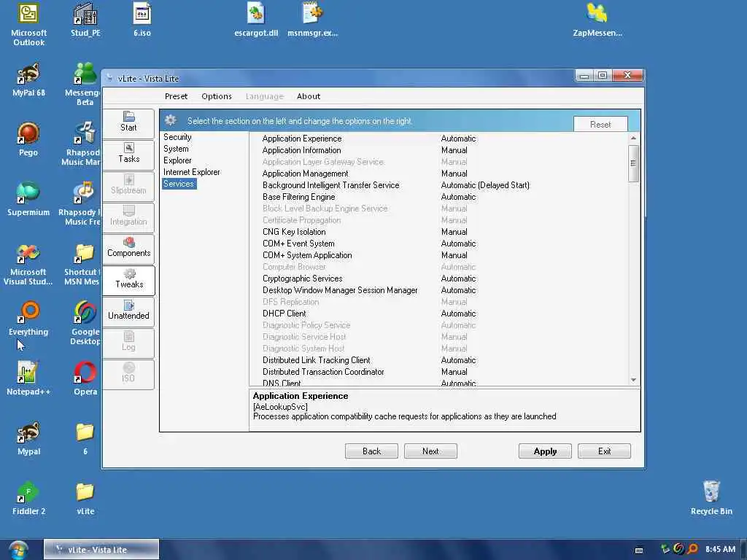Open the Tweaks section
The width and height of the screenshot is (747, 560).
tap(128, 280)
